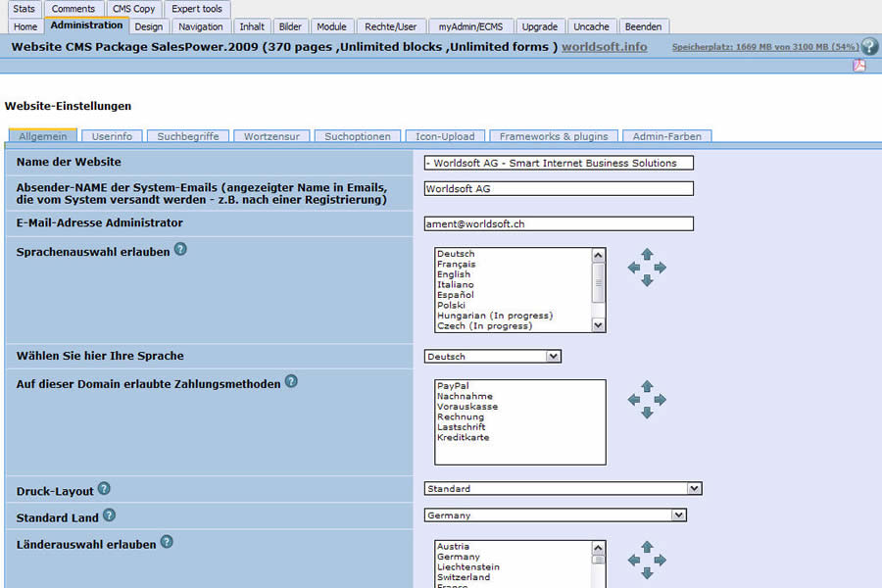Click the Speicherplatz storage usage link
The image size is (882, 588).
[x=764, y=47]
